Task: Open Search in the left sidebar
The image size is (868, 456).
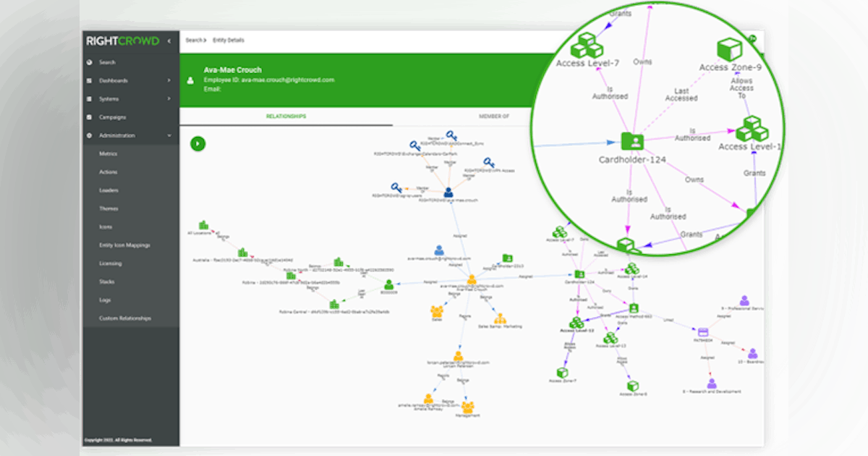Action: click(x=107, y=62)
